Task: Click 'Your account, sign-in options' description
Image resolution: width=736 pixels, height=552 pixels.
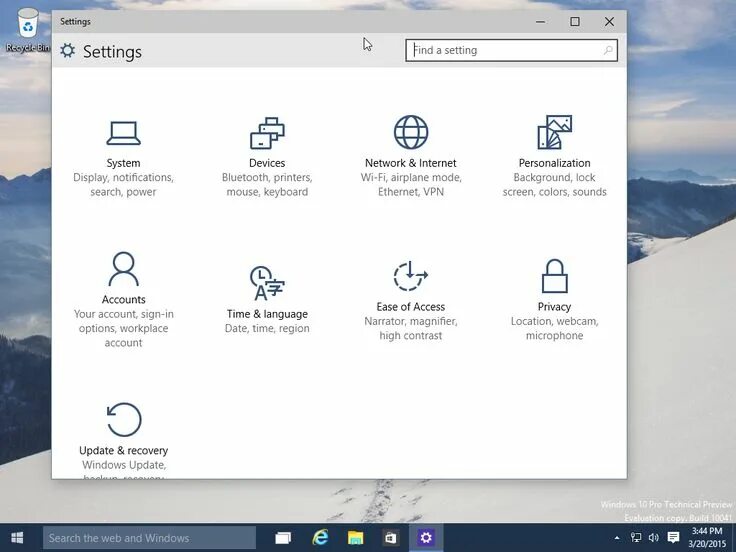Action: 123,328
